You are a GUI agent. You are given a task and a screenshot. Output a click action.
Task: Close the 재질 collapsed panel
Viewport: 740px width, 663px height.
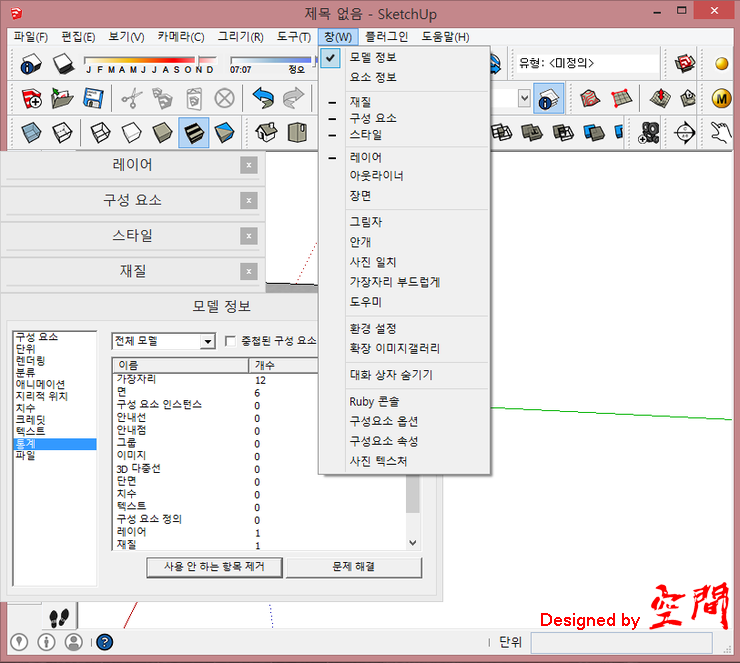[x=249, y=271]
